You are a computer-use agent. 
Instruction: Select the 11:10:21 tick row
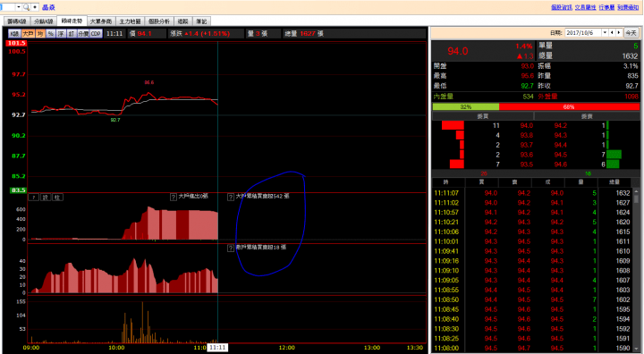[532, 223]
